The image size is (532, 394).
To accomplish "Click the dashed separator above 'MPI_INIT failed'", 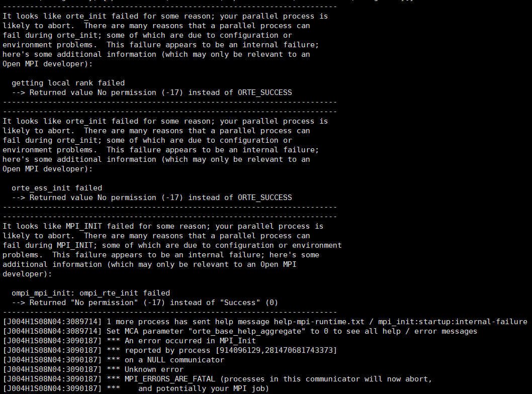I will pyautogui.click(x=170, y=217).
